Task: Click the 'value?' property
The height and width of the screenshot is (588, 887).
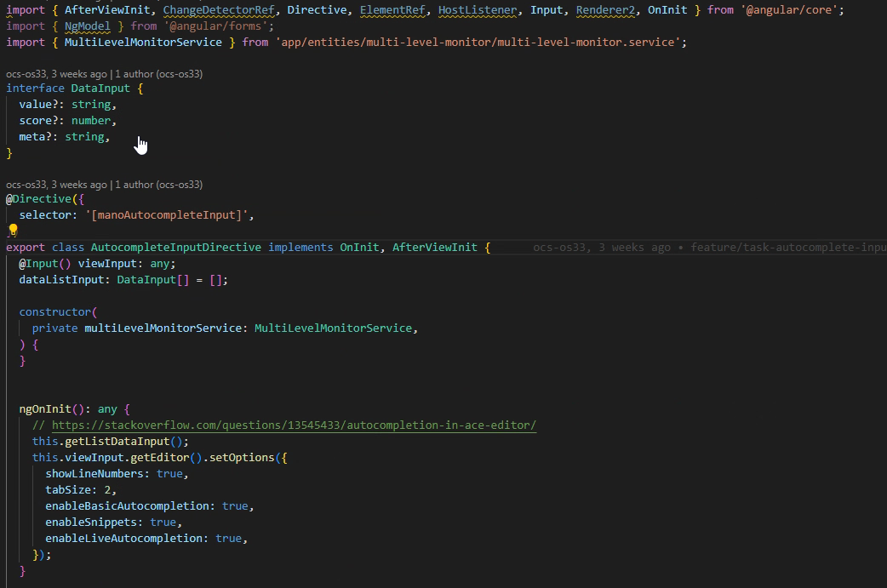Action: tap(38, 105)
